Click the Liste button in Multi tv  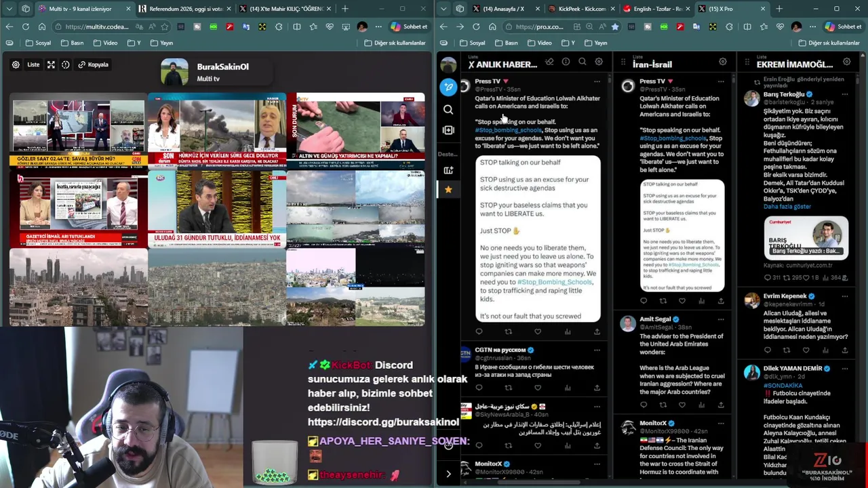click(x=33, y=64)
